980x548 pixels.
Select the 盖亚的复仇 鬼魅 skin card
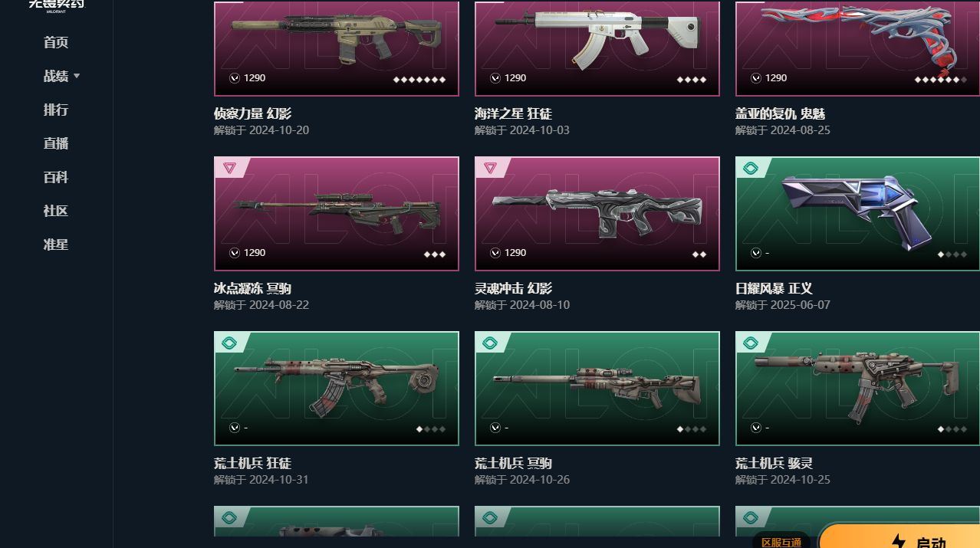tap(857, 48)
